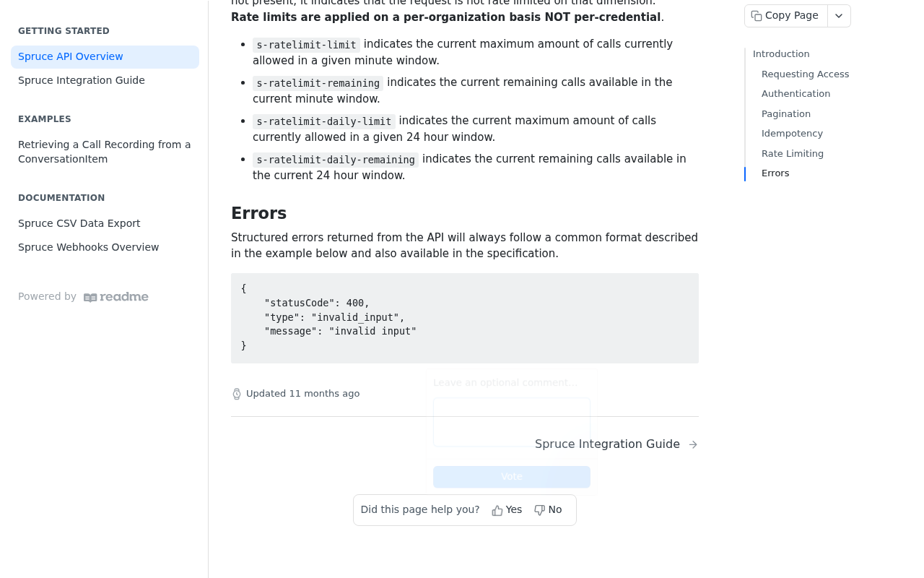The image size is (924, 578).
Task: Click the copy icon in Copy Page
Action: [x=757, y=16]
